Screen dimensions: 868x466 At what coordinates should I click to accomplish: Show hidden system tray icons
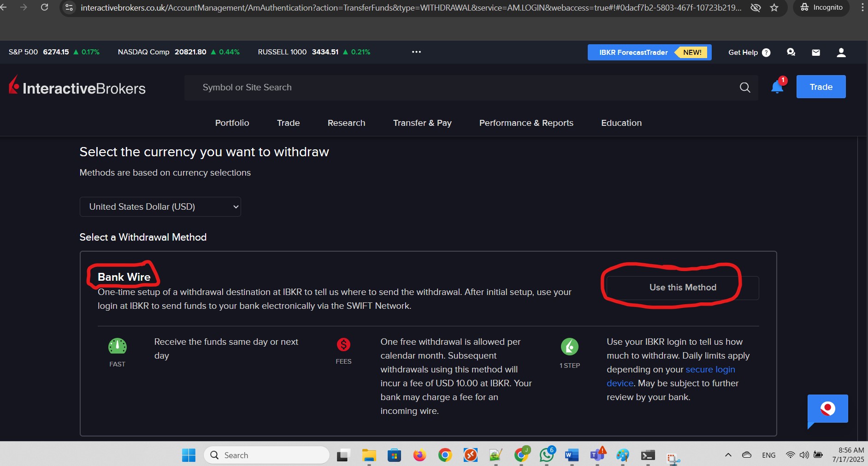(x=728, y=455)
